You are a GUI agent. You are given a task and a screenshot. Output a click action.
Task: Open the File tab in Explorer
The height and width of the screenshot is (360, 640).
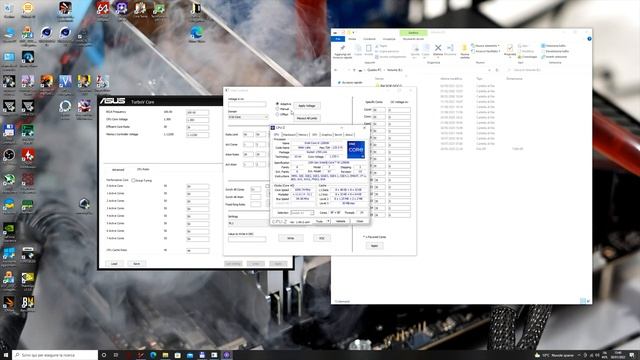338,39
